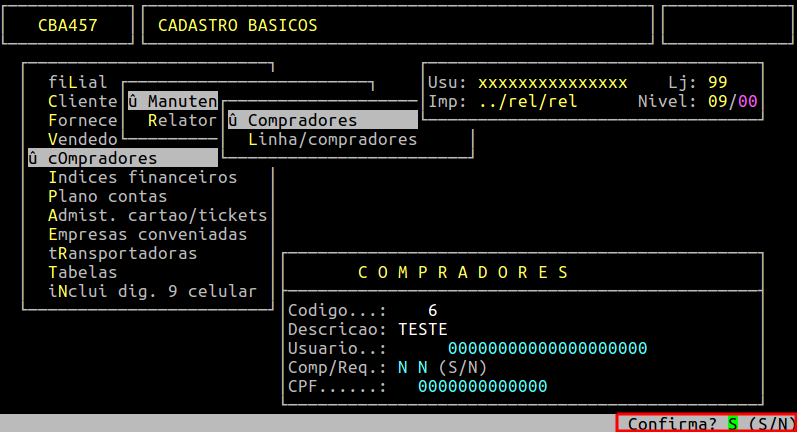Click the CPF zeros field
797x432 pixels.
[x=482, y=386]
